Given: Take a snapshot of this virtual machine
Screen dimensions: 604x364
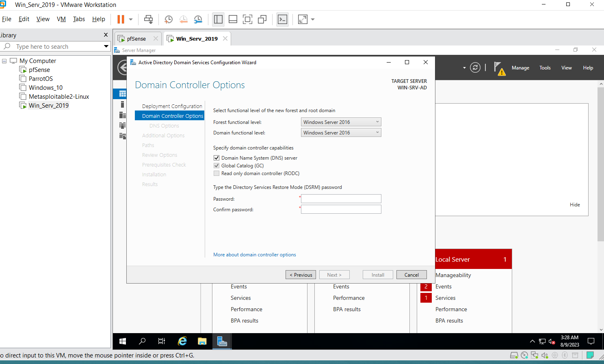Looking at the screenshot, I should point(169,19).
